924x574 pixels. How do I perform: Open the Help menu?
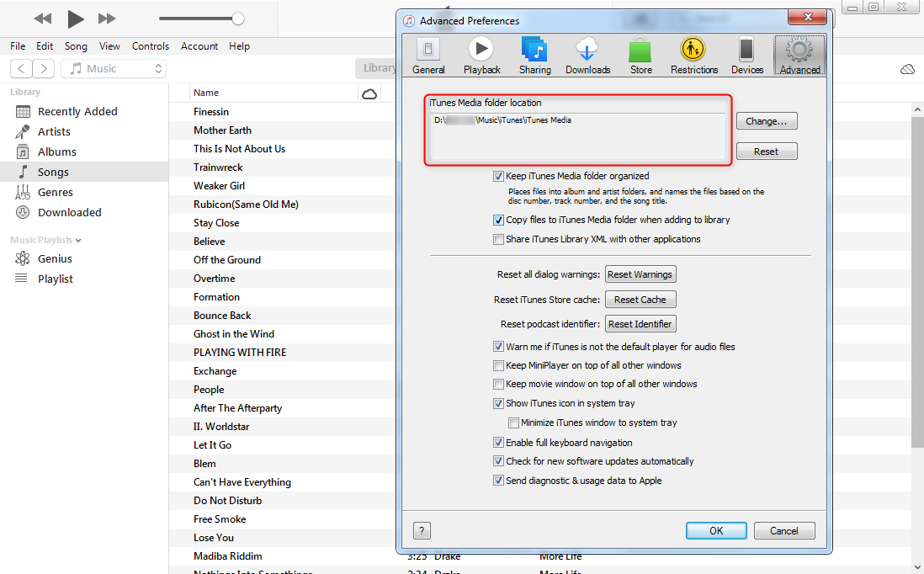click(x=239, y=46)
